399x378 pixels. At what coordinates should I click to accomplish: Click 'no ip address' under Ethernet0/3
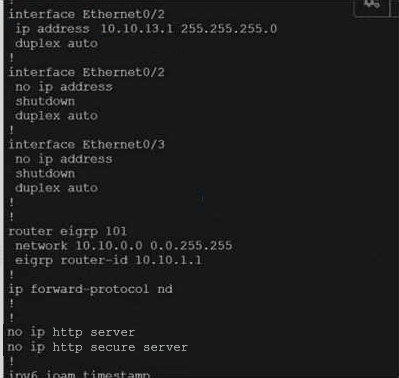coord(64,159)
